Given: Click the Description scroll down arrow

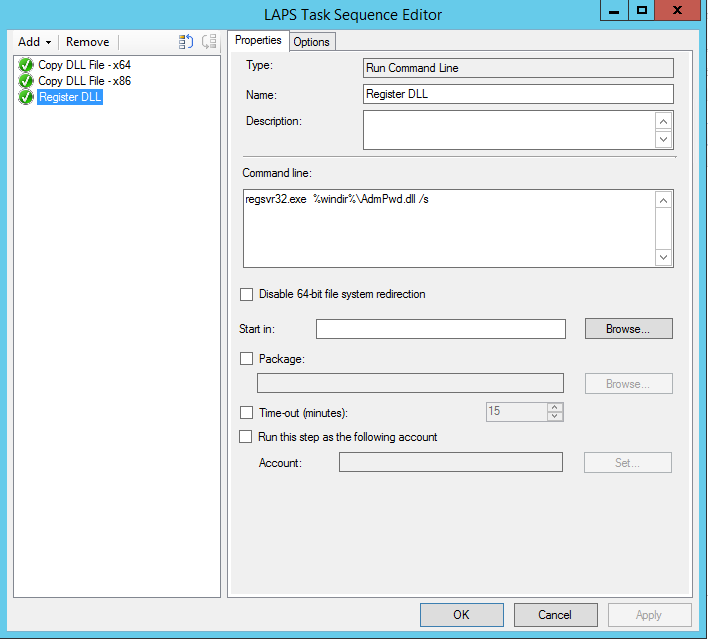Looking at the screenshot, I should coord(663,139).
